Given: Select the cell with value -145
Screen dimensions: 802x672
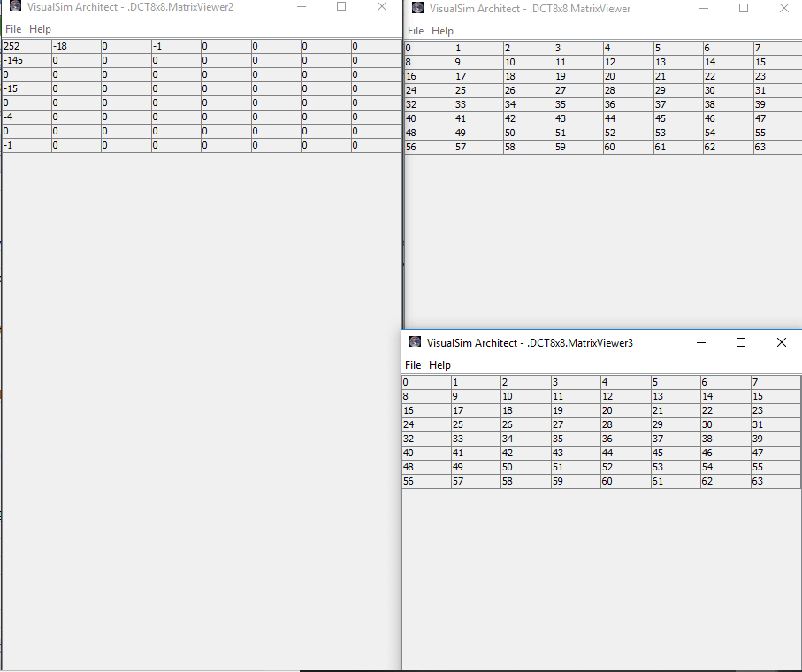Looking at the screenshot, I should 27,60.
